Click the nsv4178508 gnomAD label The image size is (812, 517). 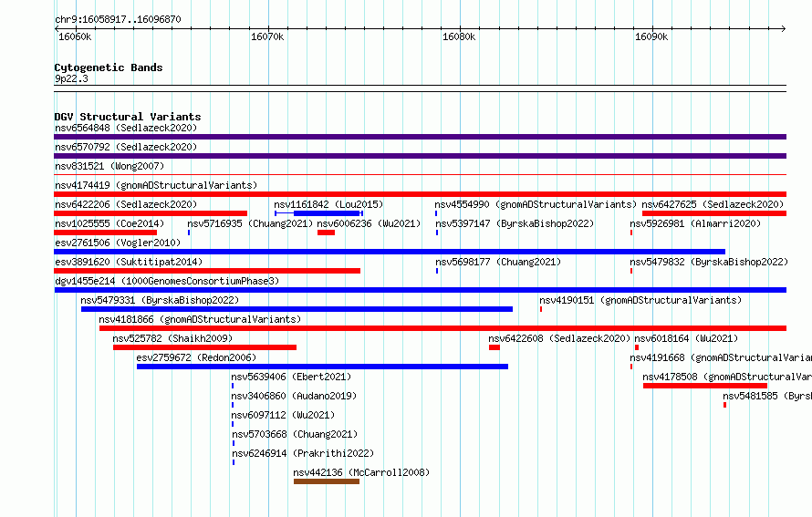point(727,377)
